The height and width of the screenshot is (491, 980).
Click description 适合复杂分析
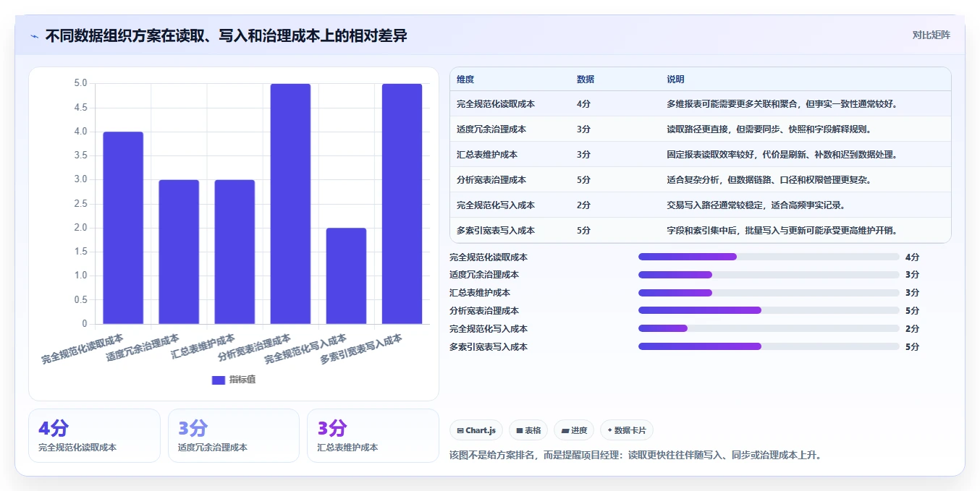pyautogui.click(x=769, y=180)
